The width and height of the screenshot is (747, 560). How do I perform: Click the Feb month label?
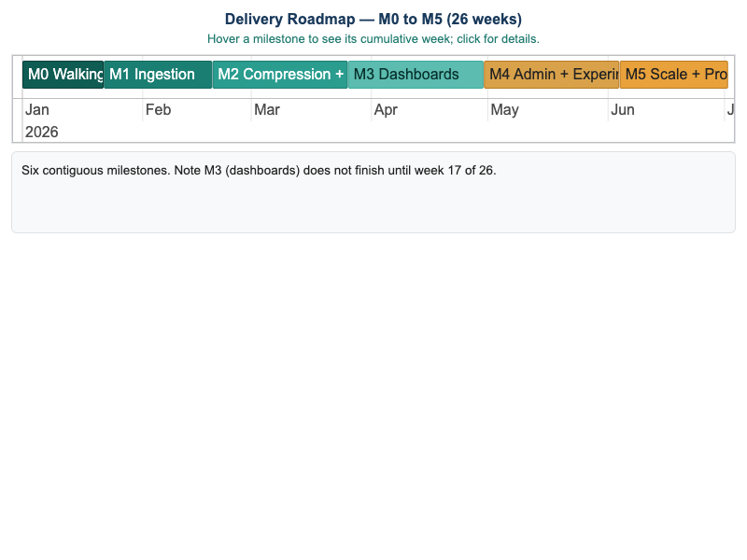click(158, 109)
